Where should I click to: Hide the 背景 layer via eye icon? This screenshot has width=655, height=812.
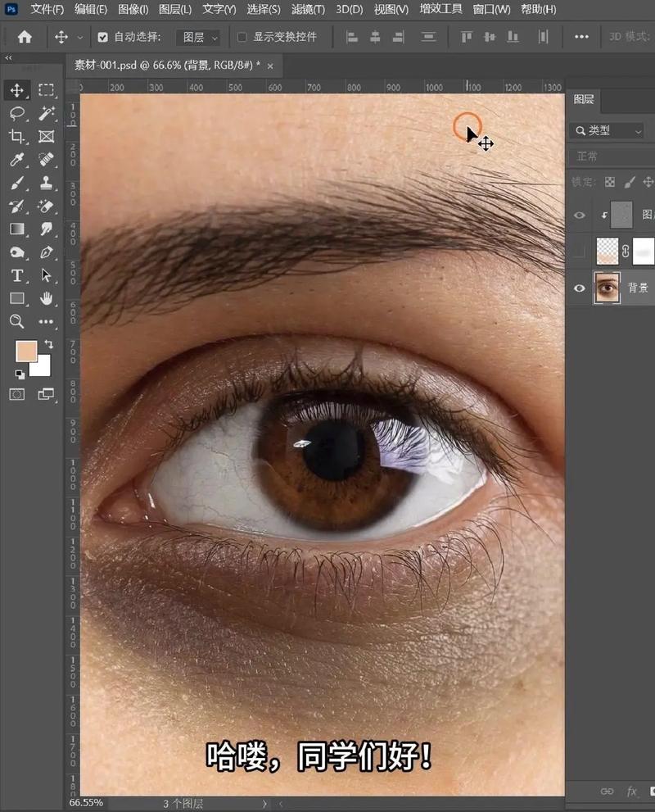coord(580,288)
